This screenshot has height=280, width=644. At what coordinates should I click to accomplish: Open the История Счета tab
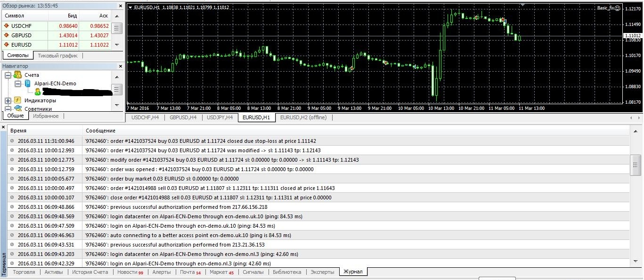(90, 272)
